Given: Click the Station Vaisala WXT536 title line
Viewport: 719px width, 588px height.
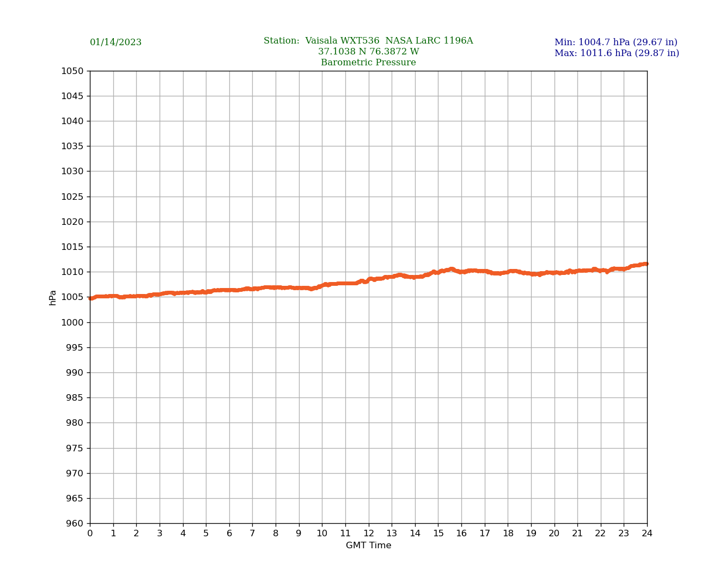Looking at the screenshot, I should [x=368, y=41].
